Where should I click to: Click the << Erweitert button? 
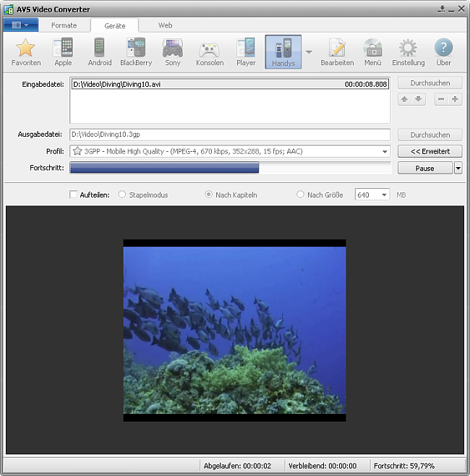click(x=430, y=151)
